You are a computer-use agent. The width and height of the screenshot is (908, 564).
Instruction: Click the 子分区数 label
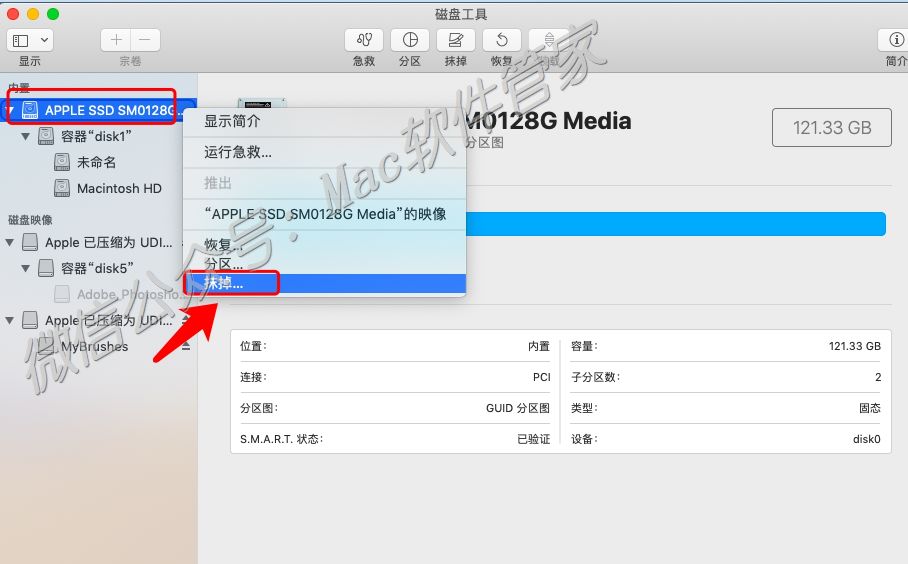[x=595, y=378]
